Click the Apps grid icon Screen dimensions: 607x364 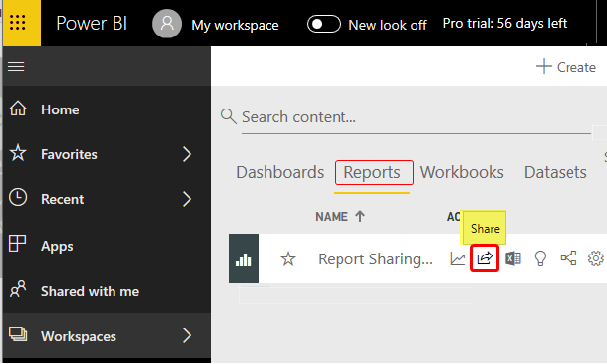[18, 244]
